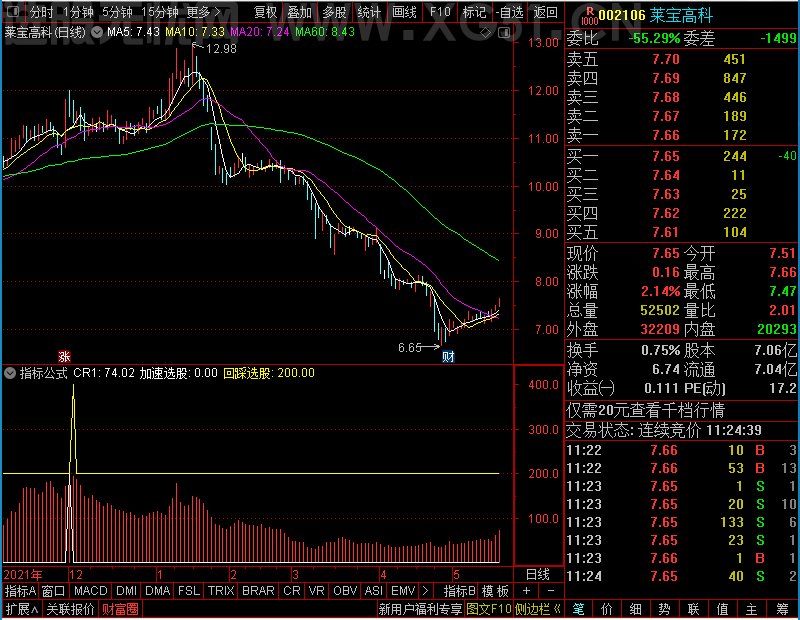The height and width of the screenshot is (620, 800).
Task: Click the 12.98 high price label
Action: click(221, 49)
